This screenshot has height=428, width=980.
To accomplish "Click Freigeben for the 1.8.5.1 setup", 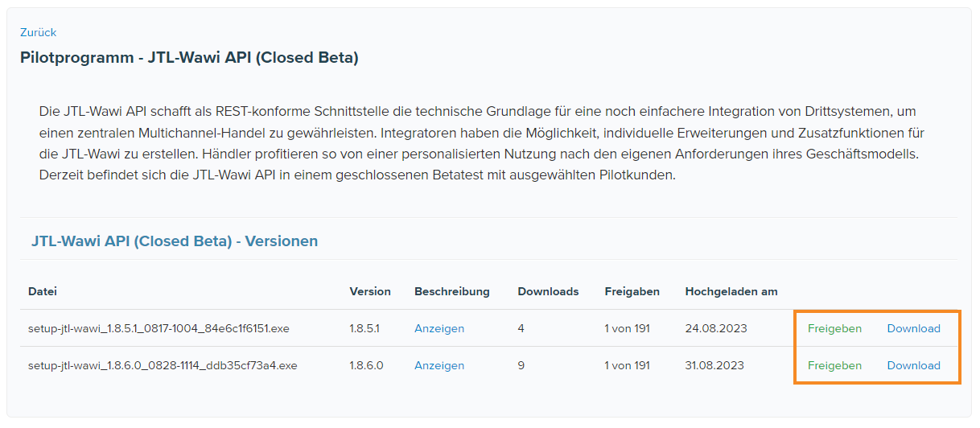I will point(834,328).
